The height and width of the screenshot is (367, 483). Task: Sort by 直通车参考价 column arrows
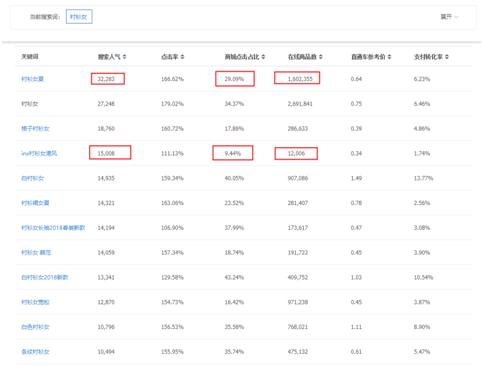pyautogui.click(x=389, y=57)
